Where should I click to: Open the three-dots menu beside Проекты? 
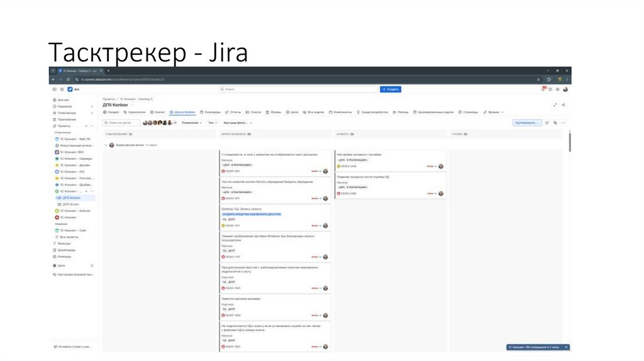click(x=92, y=126)
